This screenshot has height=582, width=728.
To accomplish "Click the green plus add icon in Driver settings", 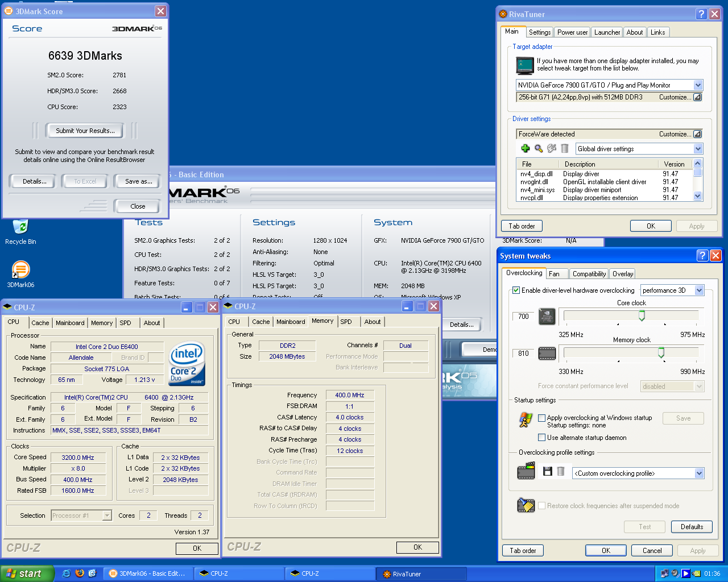I will click(x=526, y=148).
